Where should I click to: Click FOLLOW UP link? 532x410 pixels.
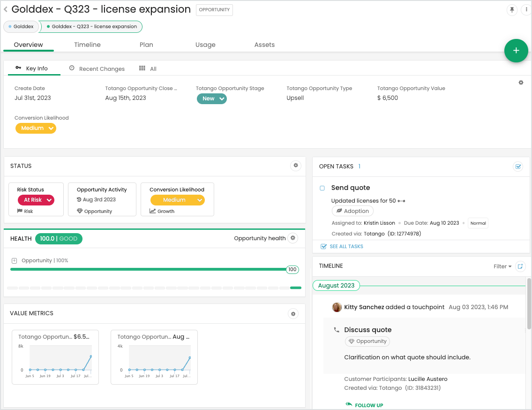point(369,405)
